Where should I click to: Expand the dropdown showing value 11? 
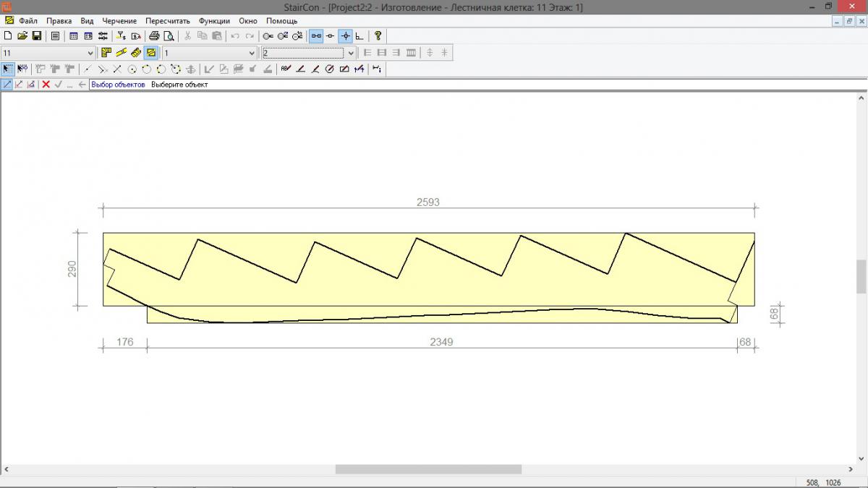(90, 53)
